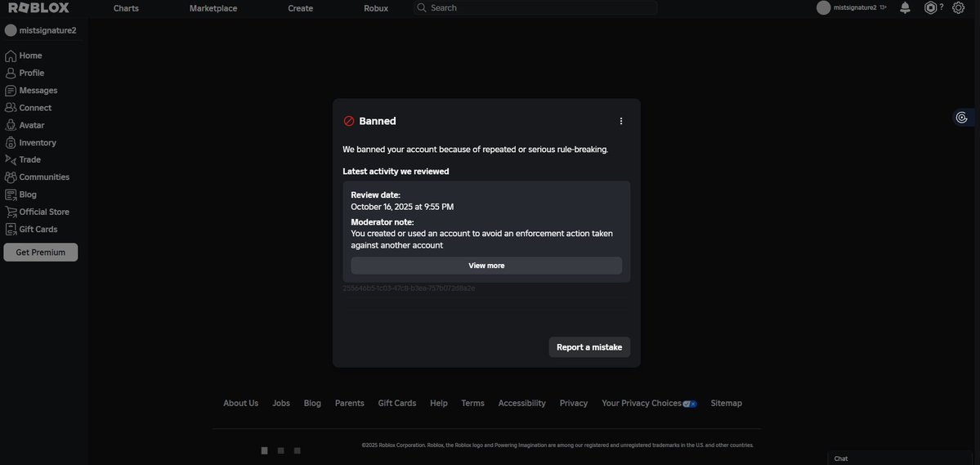Click 'October 16, 2025 at 9:55 PM'
The width and height of the screenshot is (980, 465).
coord(402,207)
